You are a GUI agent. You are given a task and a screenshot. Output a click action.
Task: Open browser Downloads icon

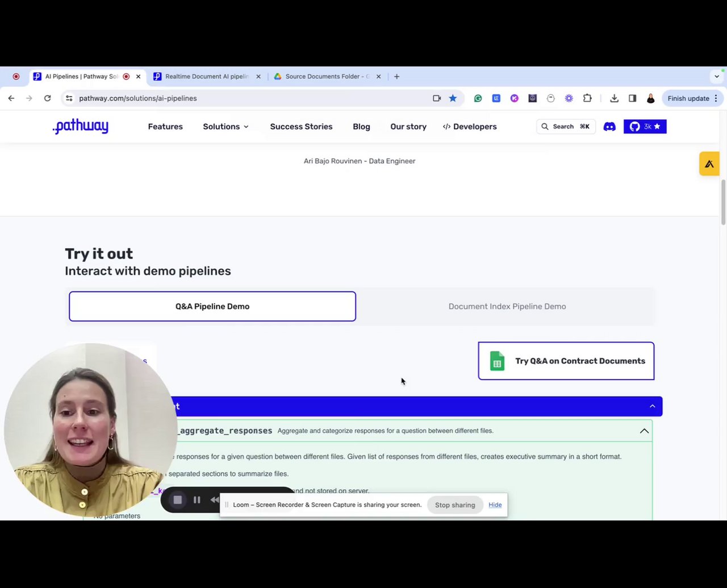tap(615, 98)
